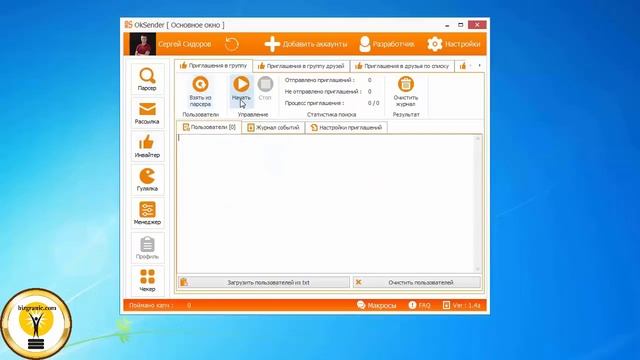Image resolution: width=640 pixels, height=360 pixels.
Task: Open the Парсер section in sidebar
Action: coord(147,79)
